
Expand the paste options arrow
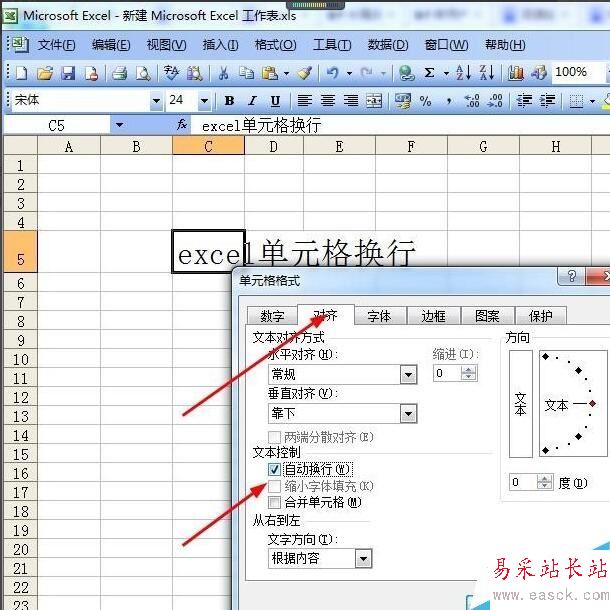click(x=287, y=73)
